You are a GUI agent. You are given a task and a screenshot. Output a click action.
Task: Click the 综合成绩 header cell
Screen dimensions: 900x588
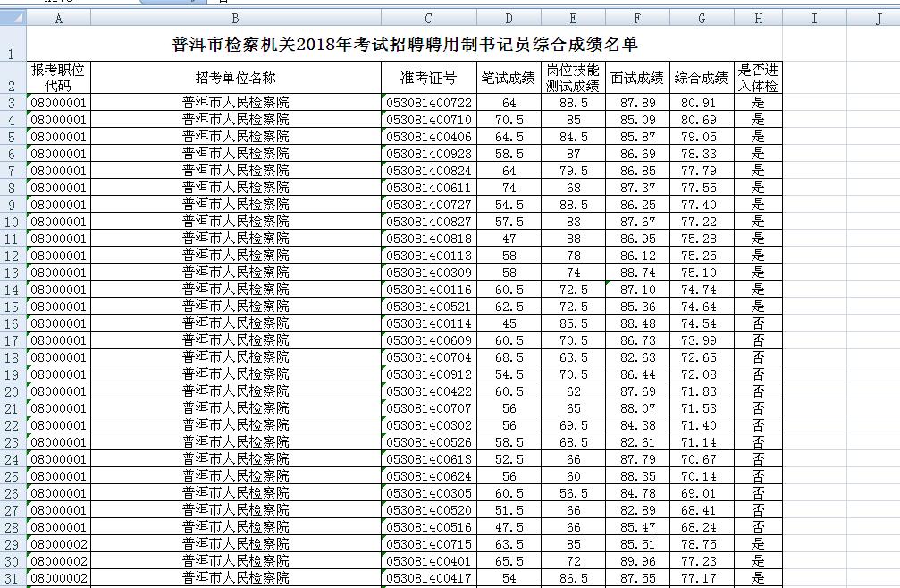click(702, 78)
